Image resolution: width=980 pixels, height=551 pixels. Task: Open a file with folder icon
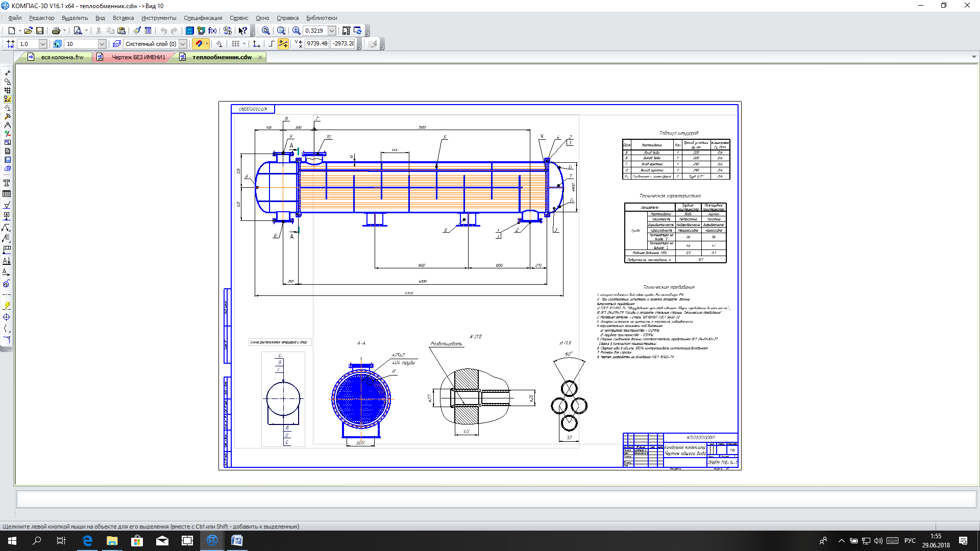click(29, 31)
